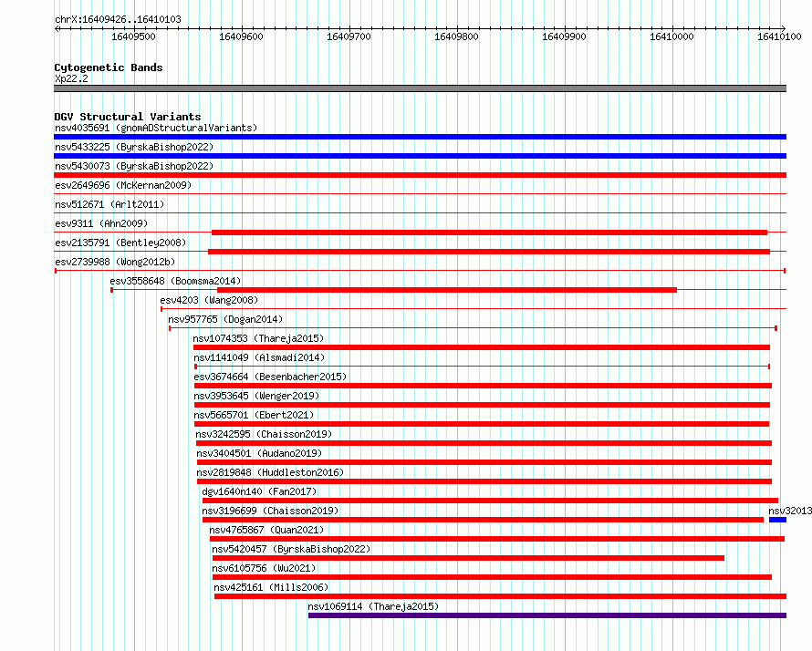Click ruler position 16409800

tap(457, 36)
